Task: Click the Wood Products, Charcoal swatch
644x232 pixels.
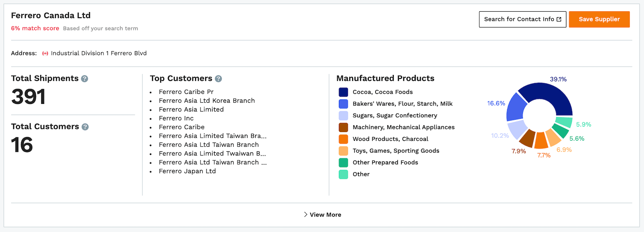Action: (343, 139)
